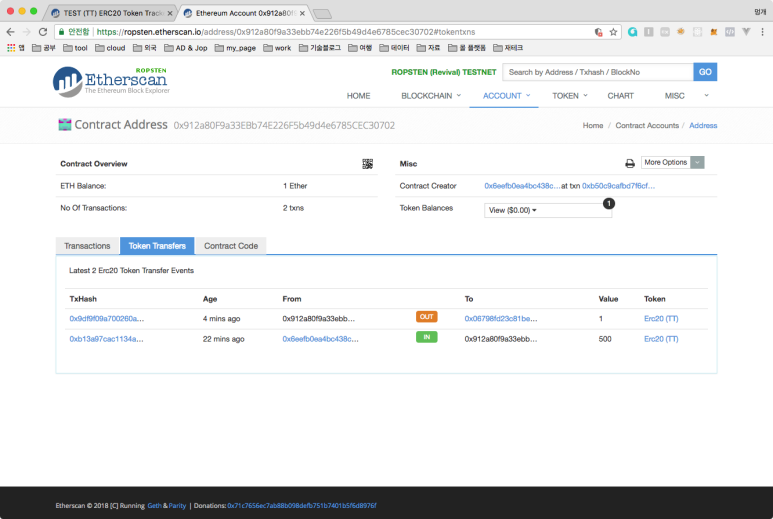Click the '22 mins ago' age cell

click(x=223, y=339)
